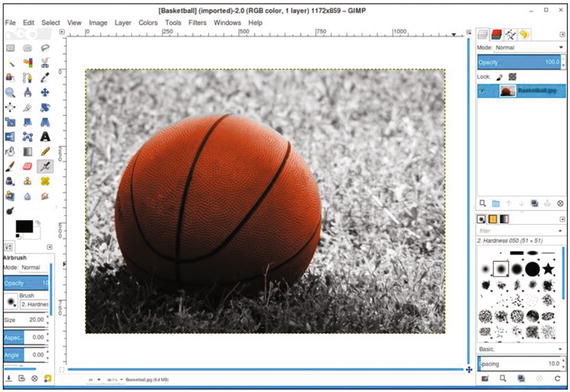Select the Move tool
Viewport: 570px width, 392px height.
(x=45, y=92)
